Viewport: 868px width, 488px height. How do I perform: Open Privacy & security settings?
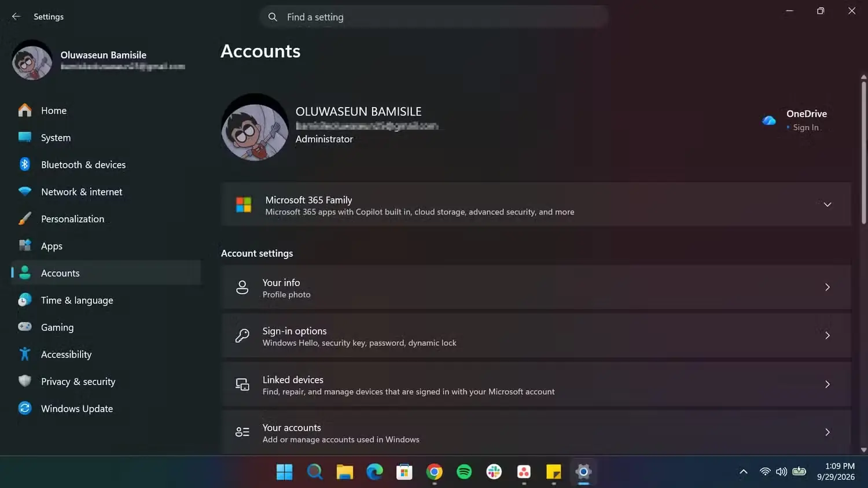[106, 382]
